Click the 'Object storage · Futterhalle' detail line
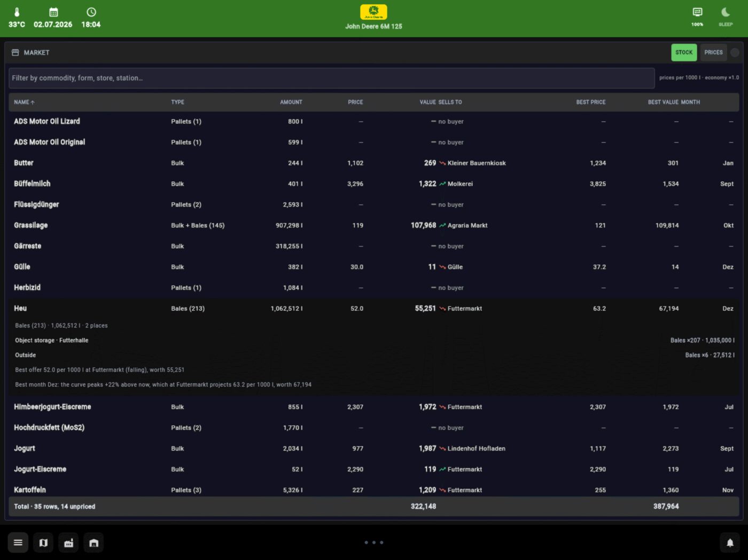This screenshot has width=748, height=560. point(52,340)
